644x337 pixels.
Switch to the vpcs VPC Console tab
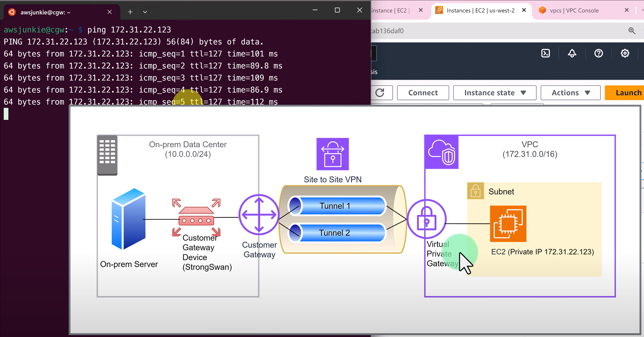pos(574,11)
